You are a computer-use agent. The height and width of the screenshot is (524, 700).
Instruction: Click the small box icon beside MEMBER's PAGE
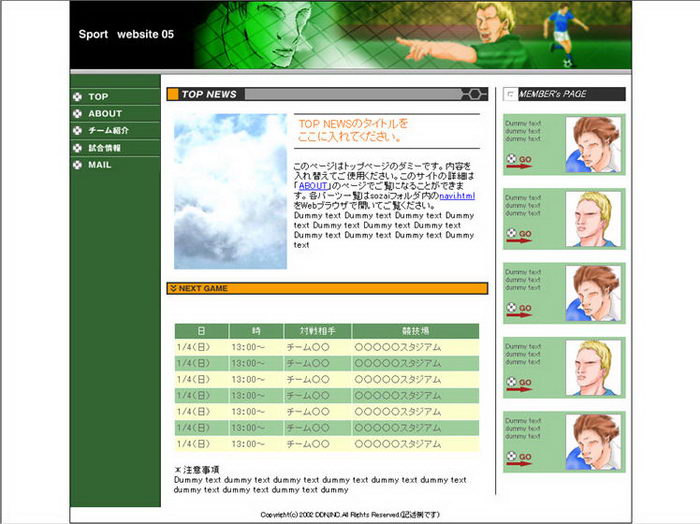coord(511,94)
